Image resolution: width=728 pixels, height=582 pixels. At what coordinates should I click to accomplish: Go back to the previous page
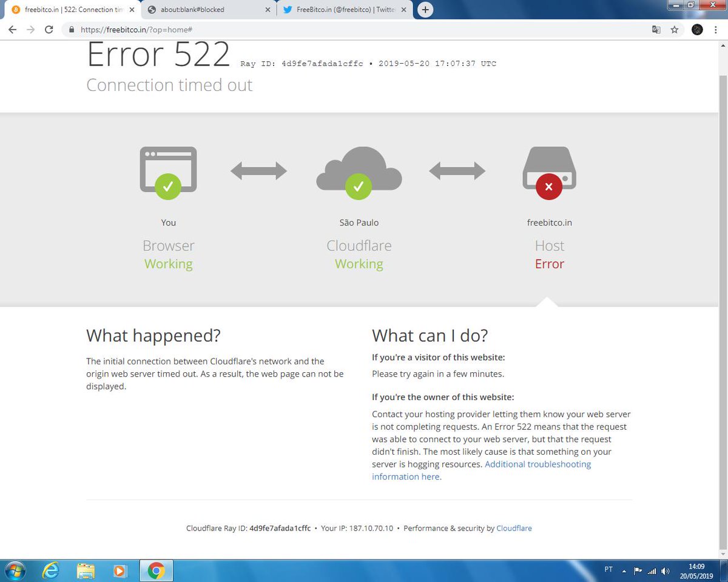point(12,29)
